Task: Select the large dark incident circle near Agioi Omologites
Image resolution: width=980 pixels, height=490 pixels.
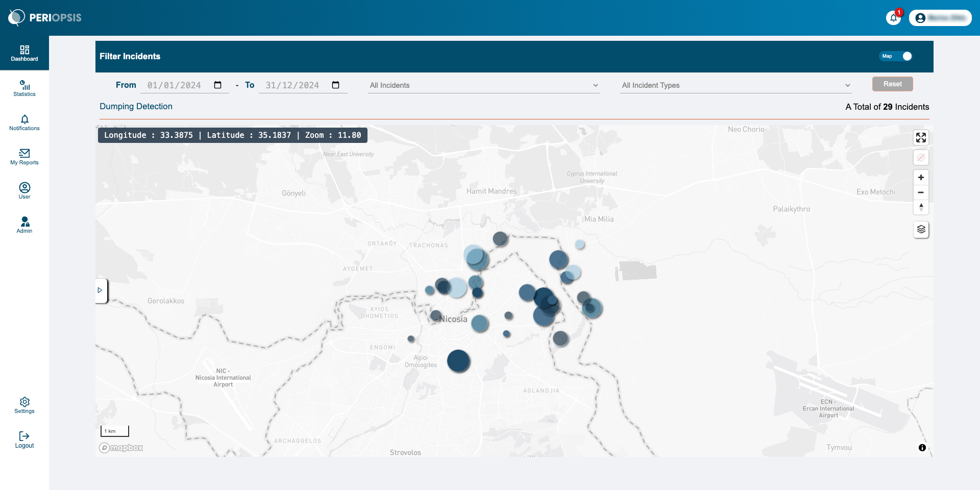Action: point(458,361)
